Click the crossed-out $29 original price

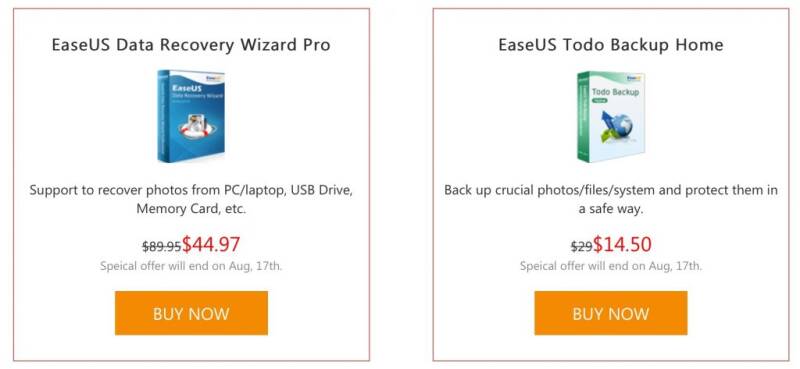click(x=582, y=247)
